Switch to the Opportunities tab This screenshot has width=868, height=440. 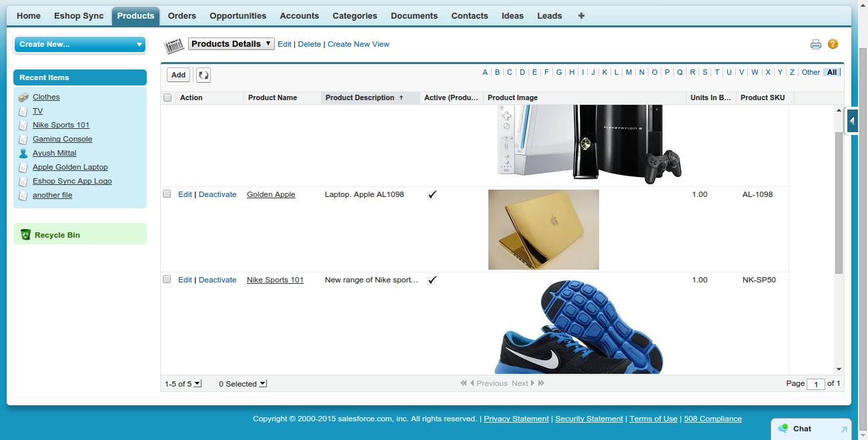pos(238,15)
